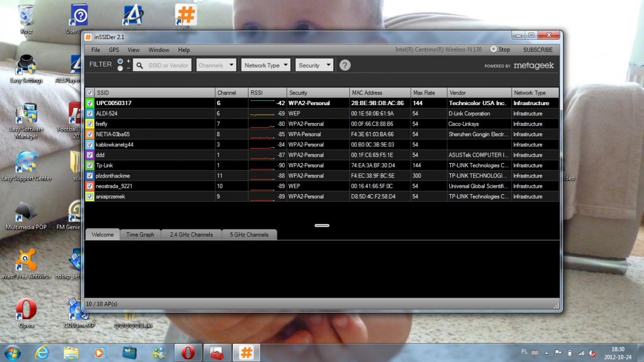Uncheck the ALDI-524 network checkbox

(90, 114)
